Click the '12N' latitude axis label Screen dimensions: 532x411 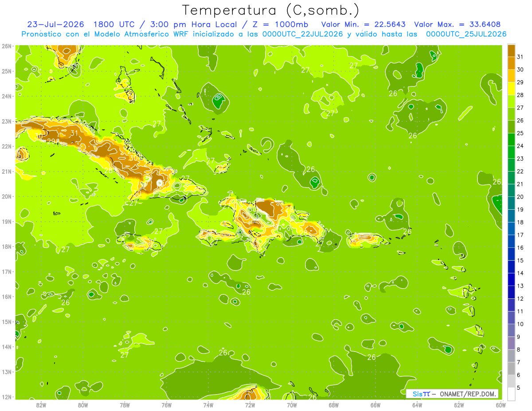click(6, 397)
